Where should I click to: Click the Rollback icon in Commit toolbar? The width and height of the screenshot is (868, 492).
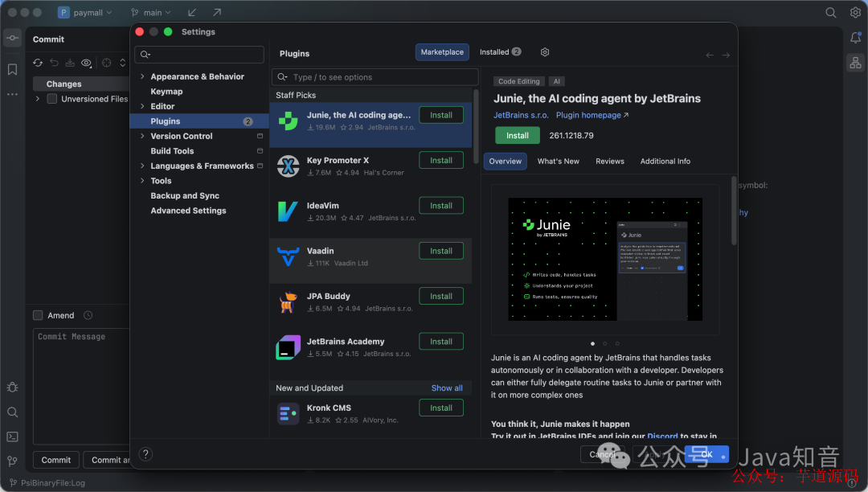pos(54,63)
